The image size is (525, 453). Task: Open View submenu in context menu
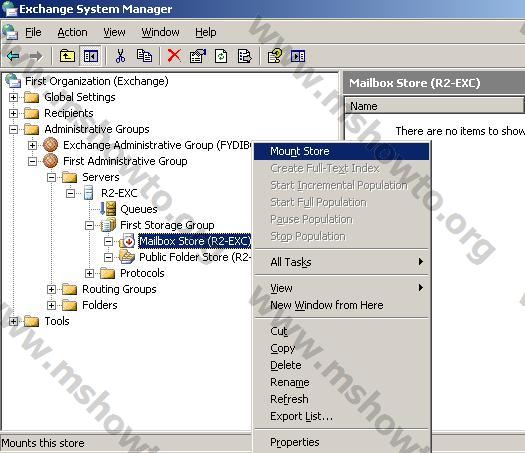[x=341, y=288]
